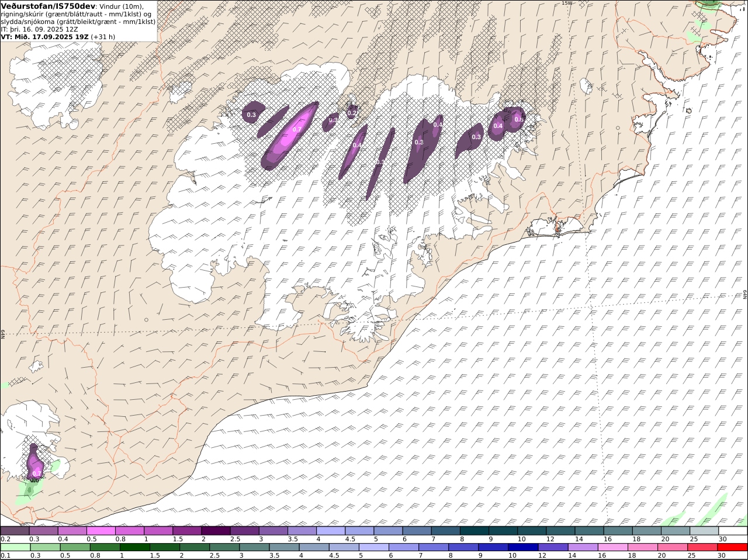This screenshot has width=748, height=560.
Task: Click the rain-scale swatch labelled 14
Action: tap(583, 548)
